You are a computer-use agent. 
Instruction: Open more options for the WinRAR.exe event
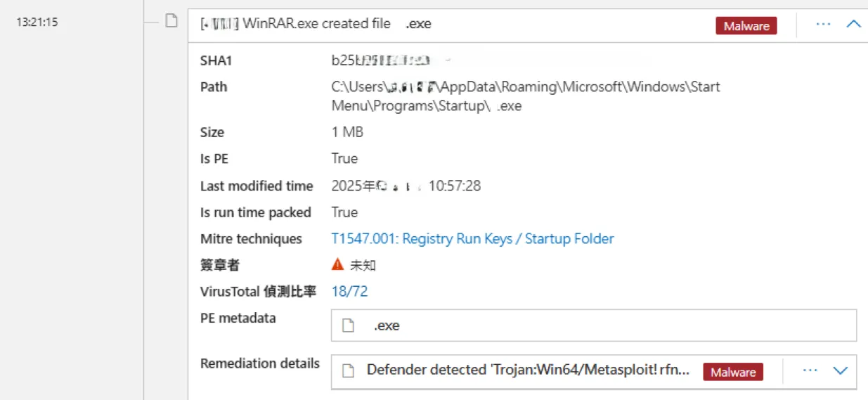pyautogui.click(x=823, y=24)
